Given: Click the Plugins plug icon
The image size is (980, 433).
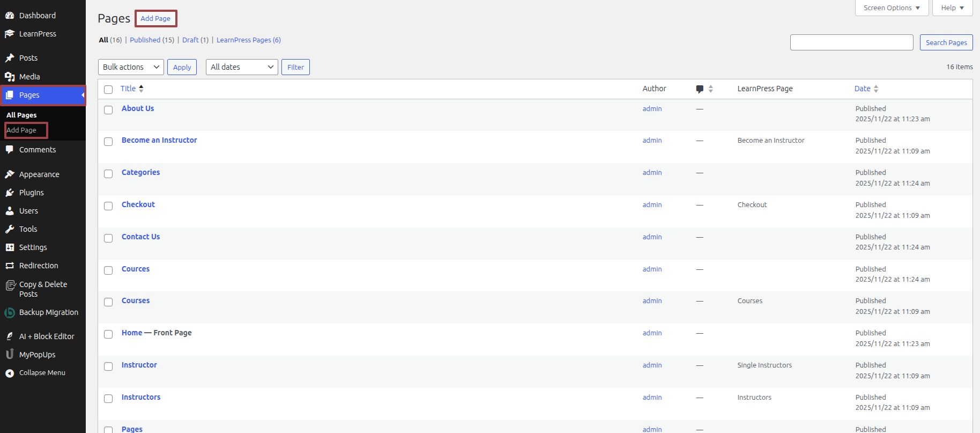Looking at the screenshot, I should click(10, 193).
